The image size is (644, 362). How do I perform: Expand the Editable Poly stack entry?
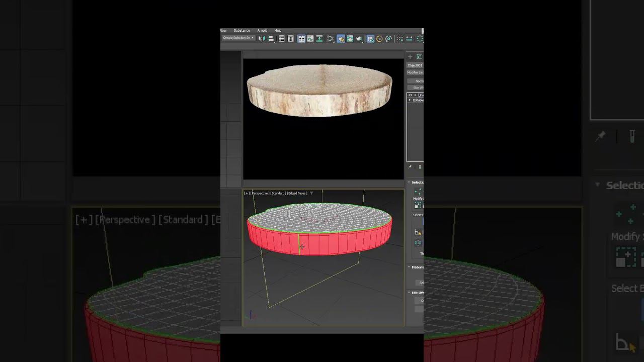[x=410, y=100]
